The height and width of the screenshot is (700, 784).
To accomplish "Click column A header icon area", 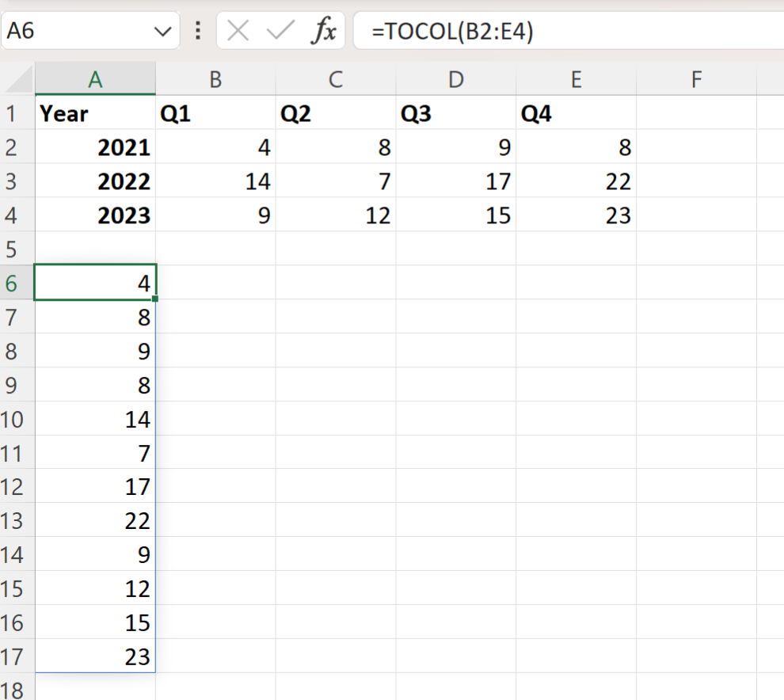I will point(95,79).
